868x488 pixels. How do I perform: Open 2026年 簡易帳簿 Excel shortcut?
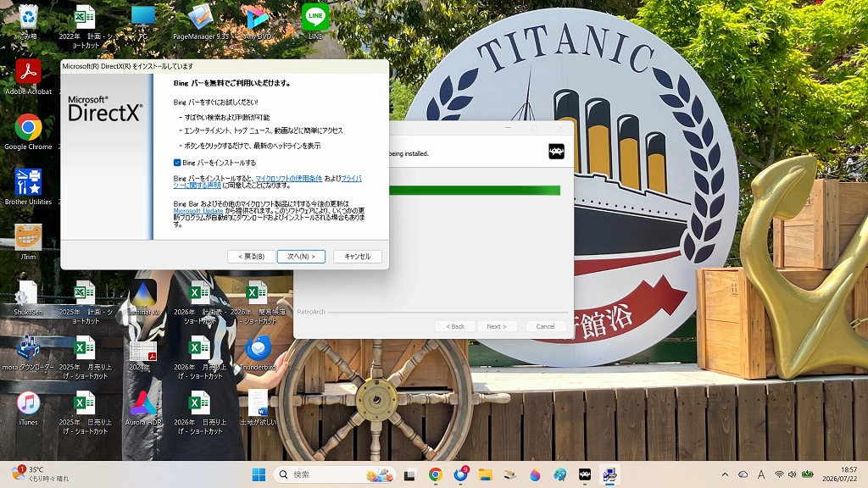tap(258, 302)
